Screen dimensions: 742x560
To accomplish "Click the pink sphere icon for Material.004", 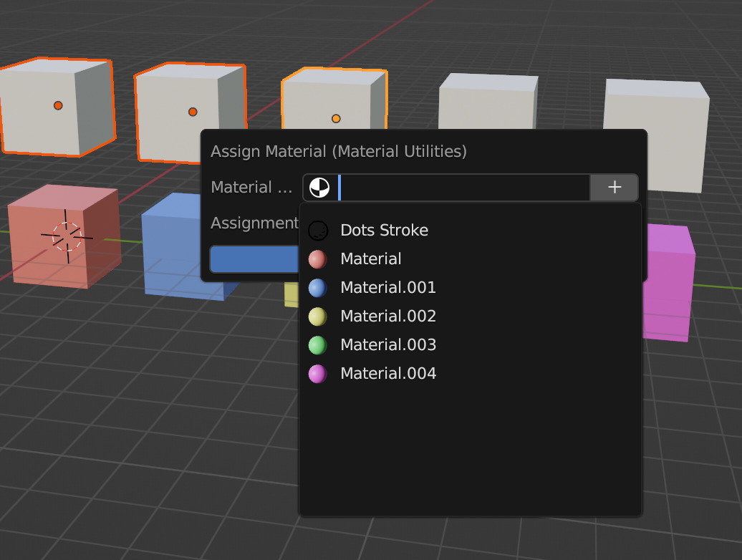I will point(318,373).
